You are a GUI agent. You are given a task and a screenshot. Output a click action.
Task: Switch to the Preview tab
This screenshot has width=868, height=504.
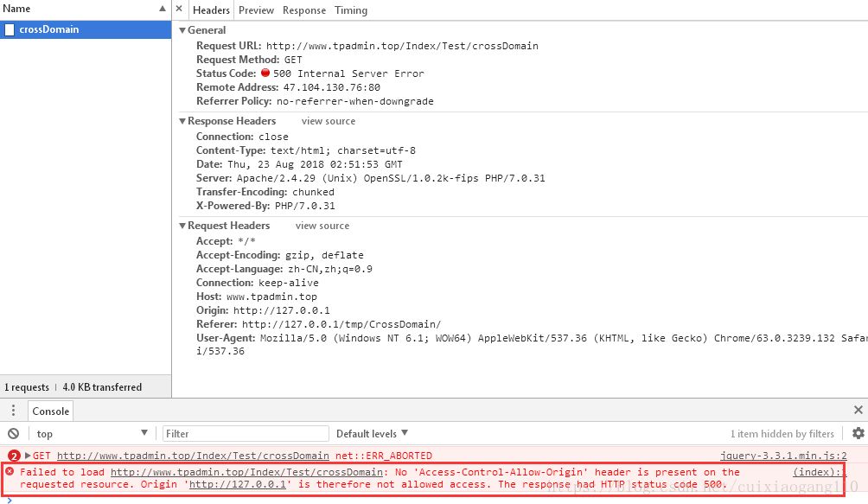256,10
